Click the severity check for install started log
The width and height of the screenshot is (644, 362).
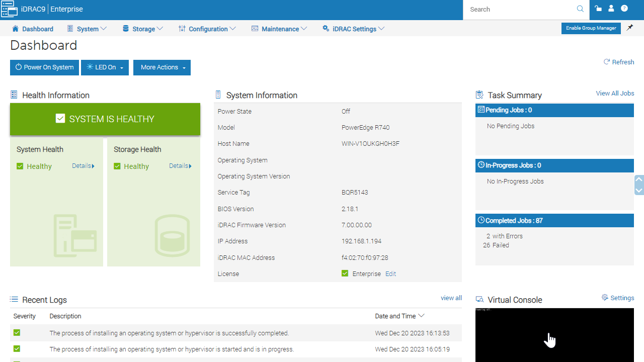tap(17, 349)
